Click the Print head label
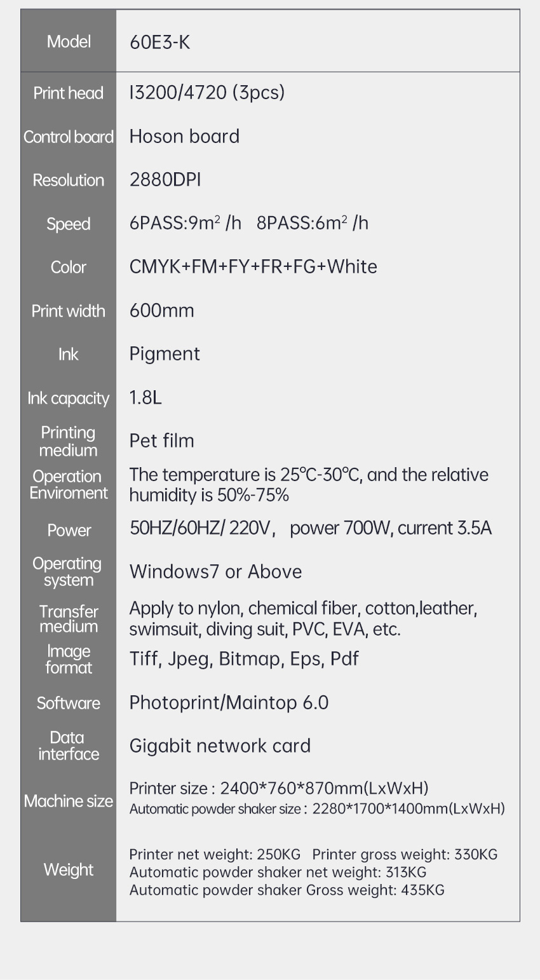 [x=68, y=93]
